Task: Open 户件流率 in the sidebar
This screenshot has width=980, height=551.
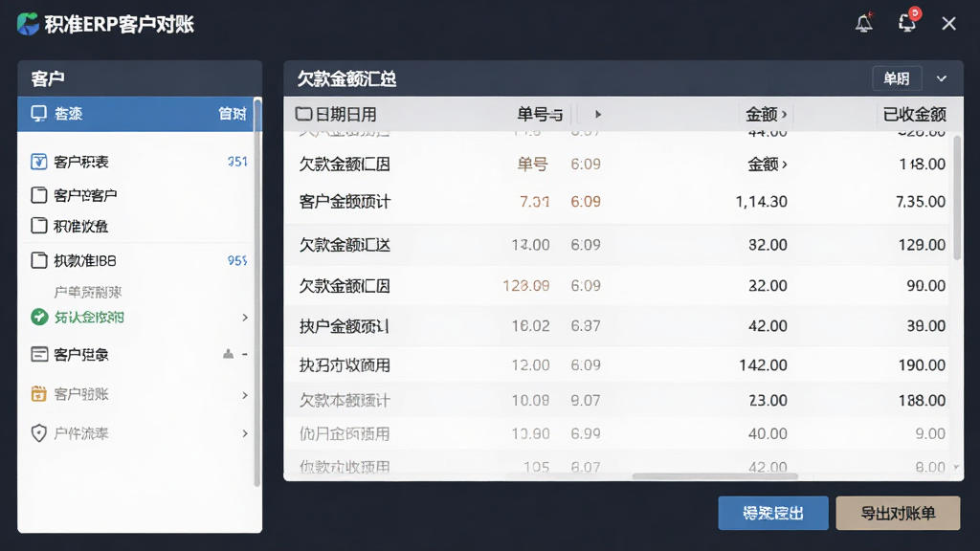Action: 81,433
